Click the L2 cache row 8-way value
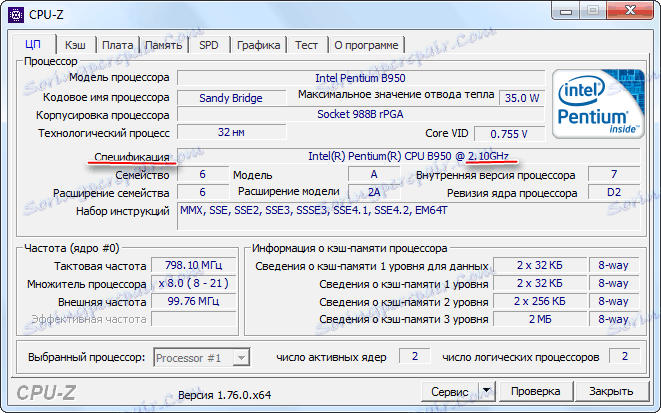Image resolution: width=661 pixels, height=413 pixels. tap(613, 301)
